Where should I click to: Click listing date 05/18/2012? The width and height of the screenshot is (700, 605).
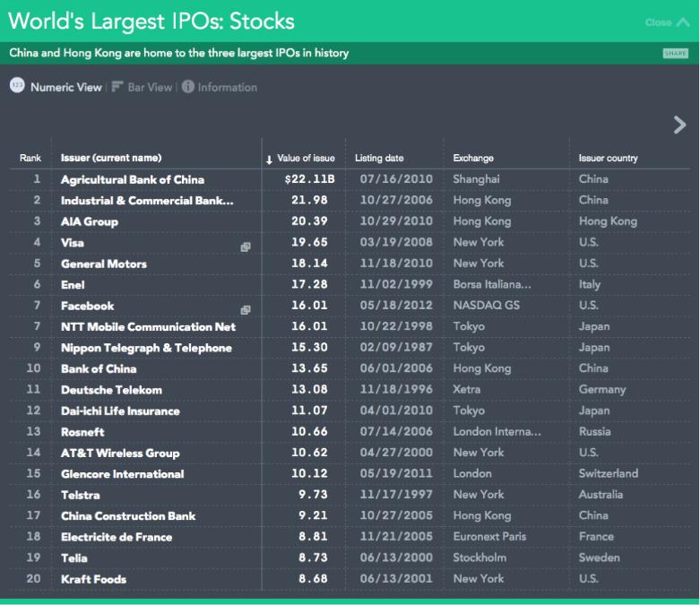pyautogui.click(x=396, y=305)
